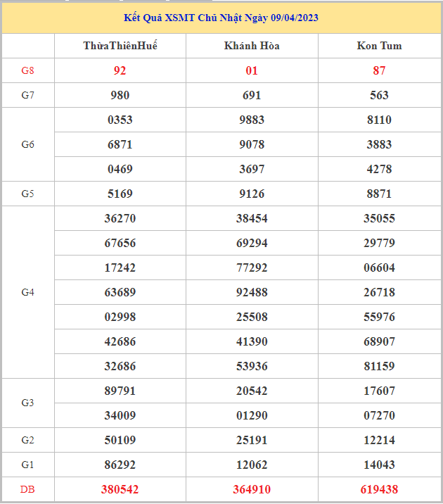Viewport: 443px width, 504px height.
Task: Click the title "Kết Quả XSMT Chủ Nhật Ngày 09/04/2023"
Action: pos(222,18)
